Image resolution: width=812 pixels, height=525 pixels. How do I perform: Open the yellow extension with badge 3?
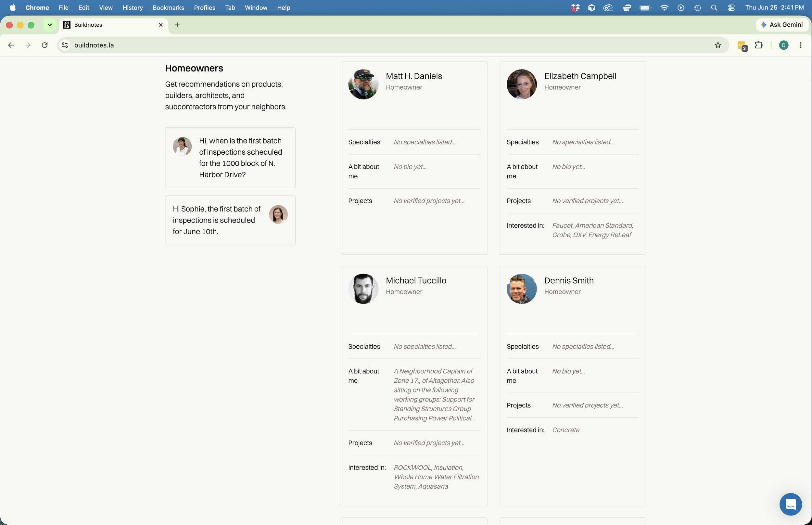click(742, 46)
